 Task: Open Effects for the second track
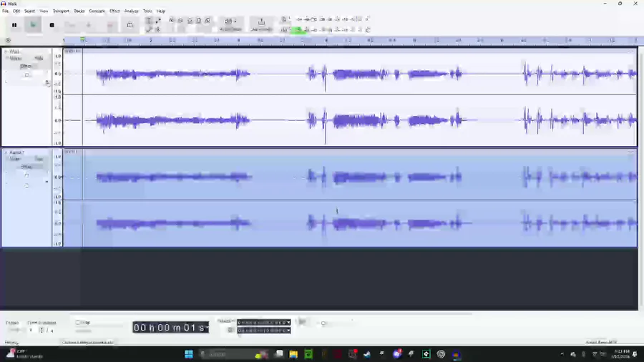[x=26, y=167]
